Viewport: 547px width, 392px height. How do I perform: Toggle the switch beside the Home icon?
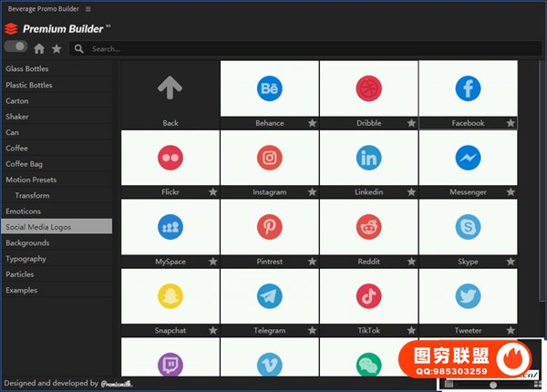pos(15,46)
